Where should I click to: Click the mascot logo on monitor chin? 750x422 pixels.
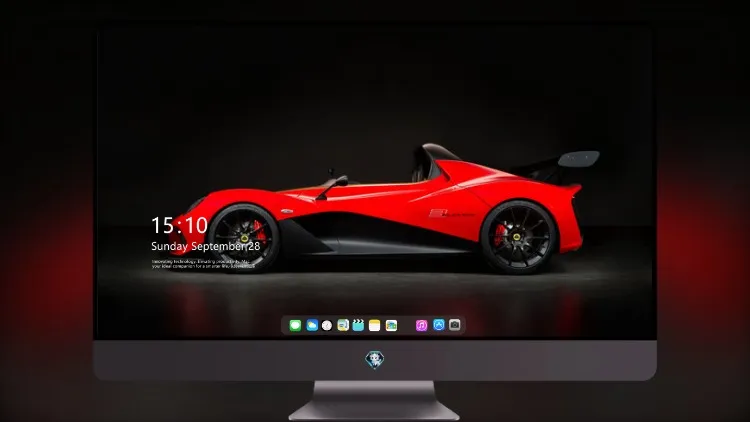(x=375, y=360)
